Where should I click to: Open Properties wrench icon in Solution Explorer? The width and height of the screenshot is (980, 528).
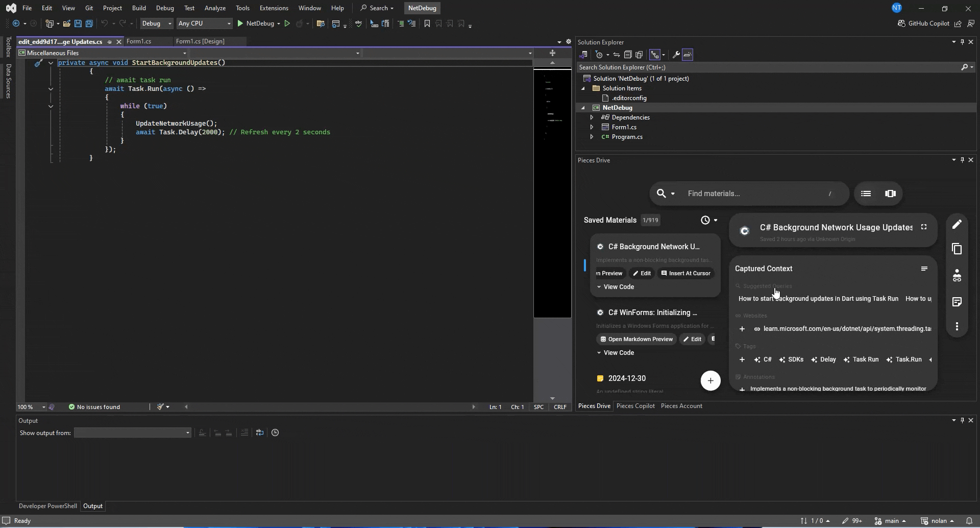[x=676, y=55]
